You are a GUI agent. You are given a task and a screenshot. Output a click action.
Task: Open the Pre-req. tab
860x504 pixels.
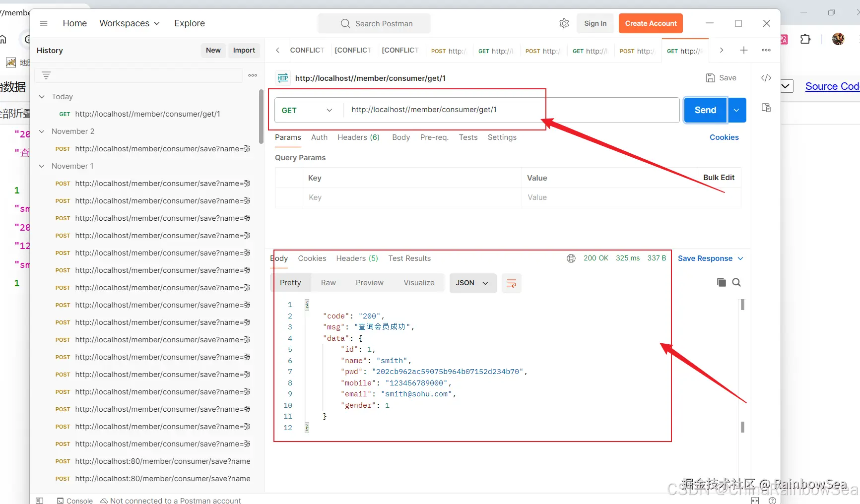[434, 137]
